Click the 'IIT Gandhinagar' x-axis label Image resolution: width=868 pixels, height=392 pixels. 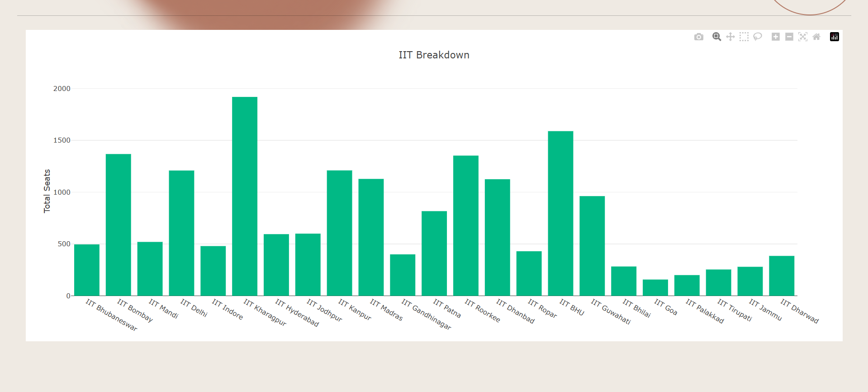pyautogui.click(x=427, y=314)
